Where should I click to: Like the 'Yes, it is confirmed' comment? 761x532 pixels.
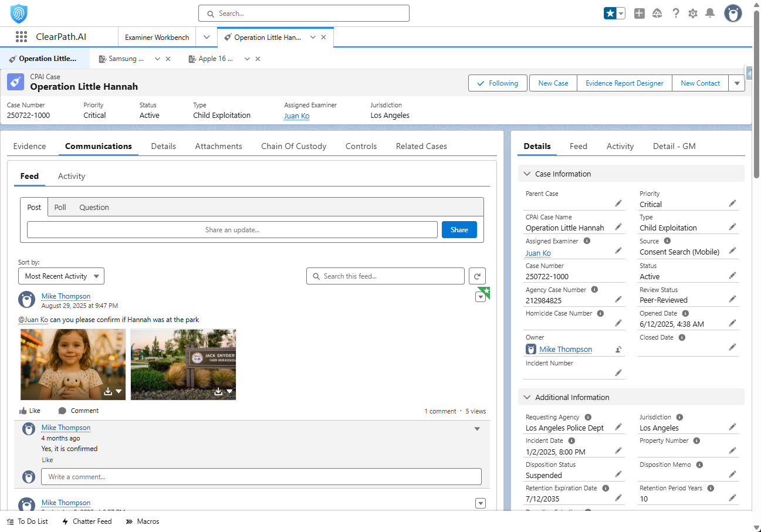47,460
